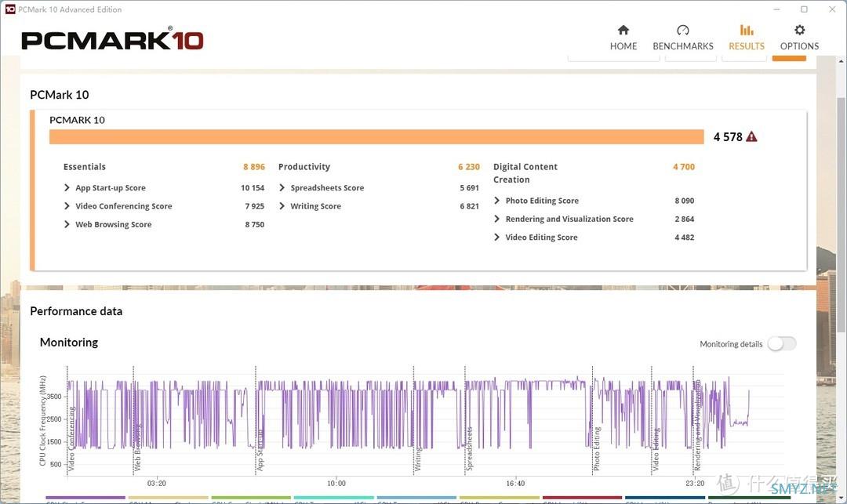Click the Writing marker in chart
The image size is (847, 504).
click(417, 459)
